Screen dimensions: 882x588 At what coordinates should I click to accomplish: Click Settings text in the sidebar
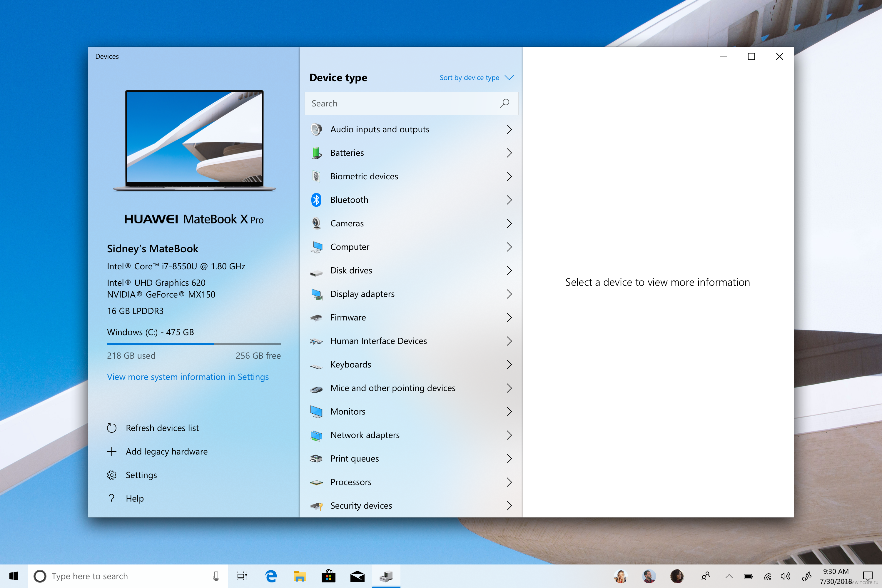[141, 475]
